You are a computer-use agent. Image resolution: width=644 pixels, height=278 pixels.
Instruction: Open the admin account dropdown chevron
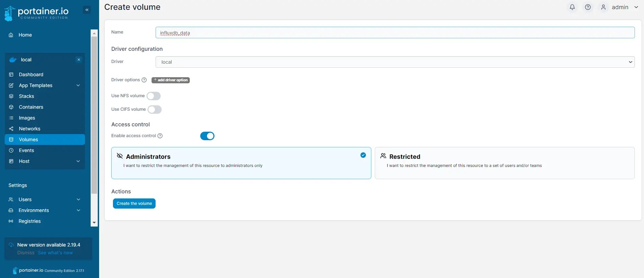coord(636,7)
